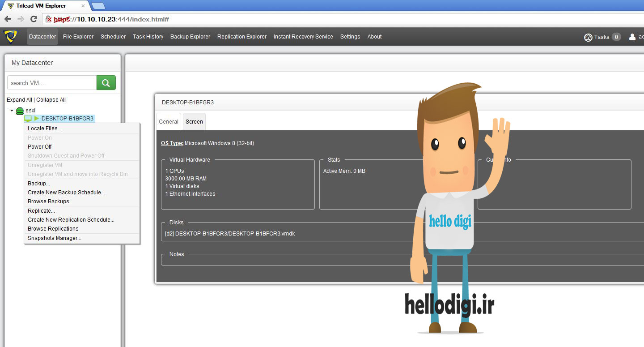Open Snapshots Manager...
Viewport: 644px width, 347px height.
click(x=82, y=238)
